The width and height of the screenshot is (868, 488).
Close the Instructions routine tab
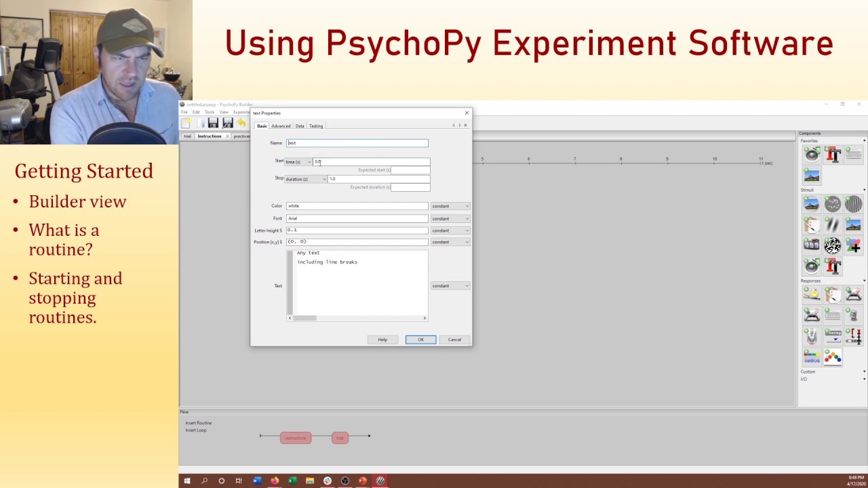tap(227, 136)
